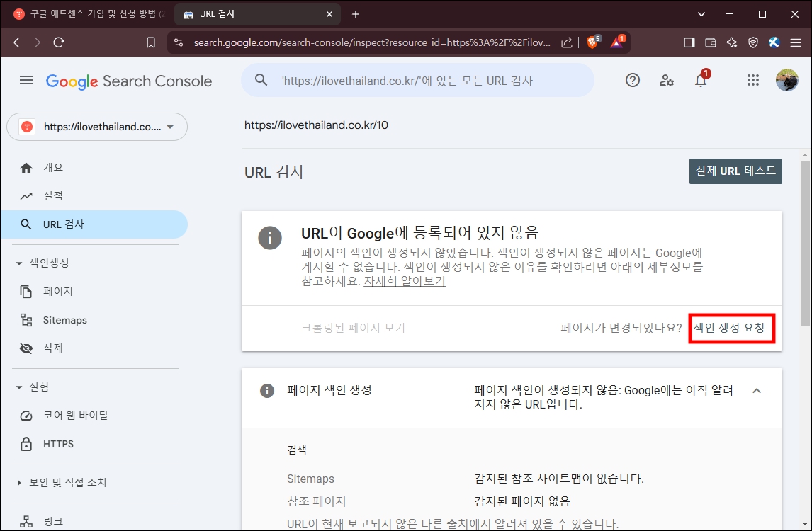
Task: Click 크롤링된 페이지 보기
Action: (x=353, y=328)
